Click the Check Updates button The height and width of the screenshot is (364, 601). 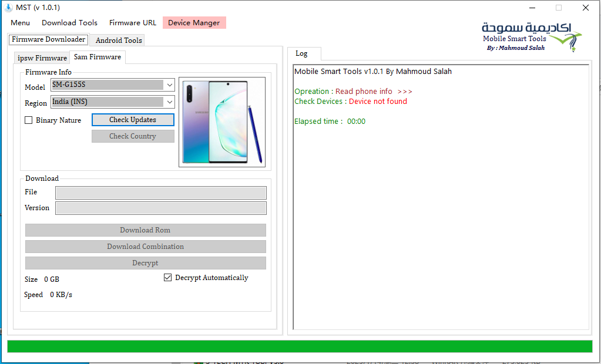point(133,120)
